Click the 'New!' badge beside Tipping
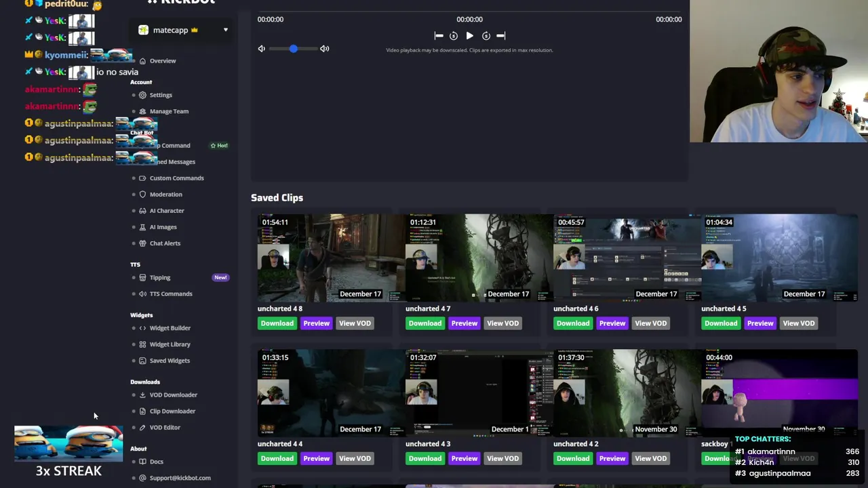The width and height of the screenshot is (868, 488). click(x=220, y=277)
